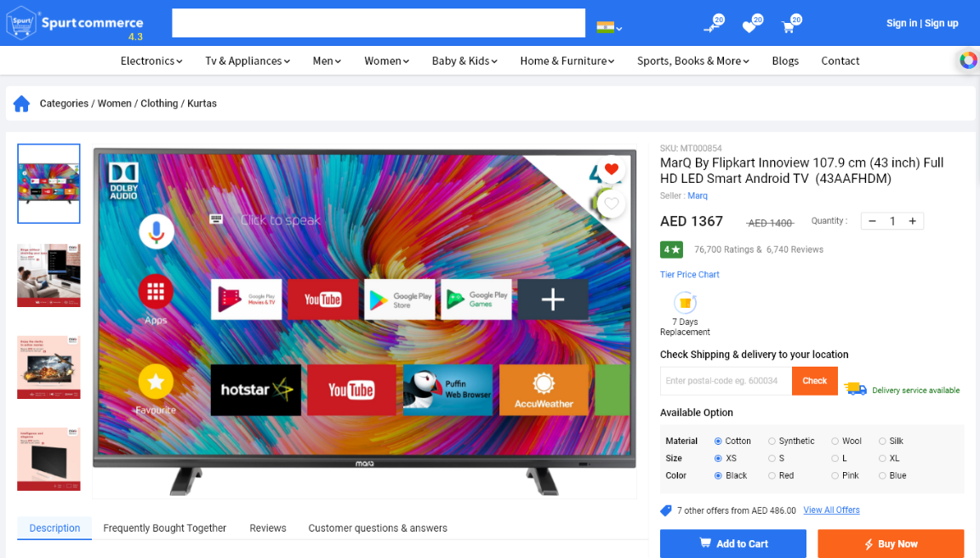Switch to Customer questions & answers tab
The image size is (980, 558).
tap(378, 528)
